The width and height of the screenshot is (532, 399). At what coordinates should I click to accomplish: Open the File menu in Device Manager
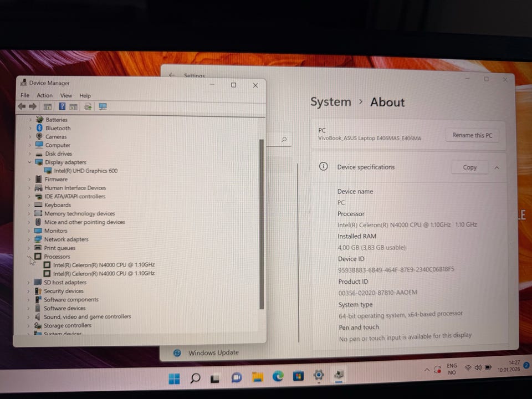coord(25,95)
